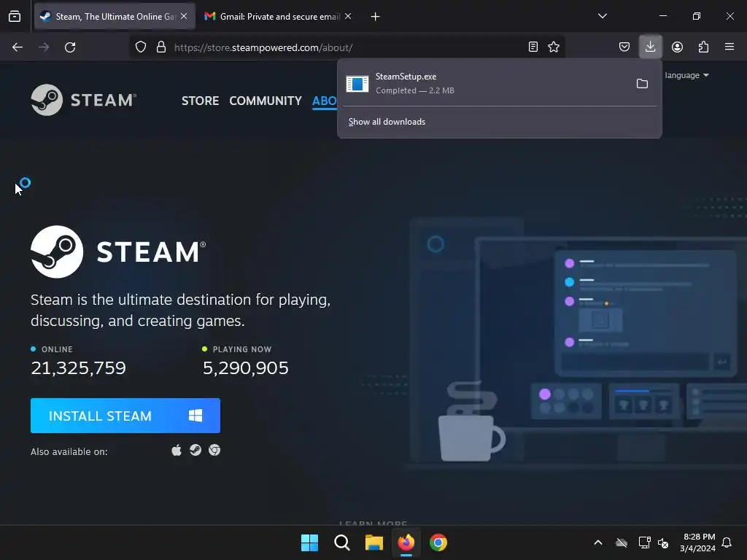Open the language dropdown
Screen dimensions: 747x560
click(686, 75)
